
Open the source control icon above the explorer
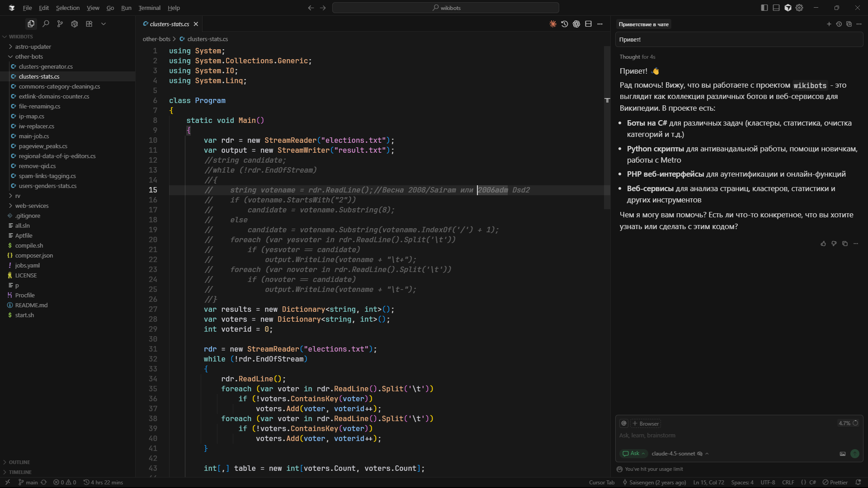click(60, 23)
